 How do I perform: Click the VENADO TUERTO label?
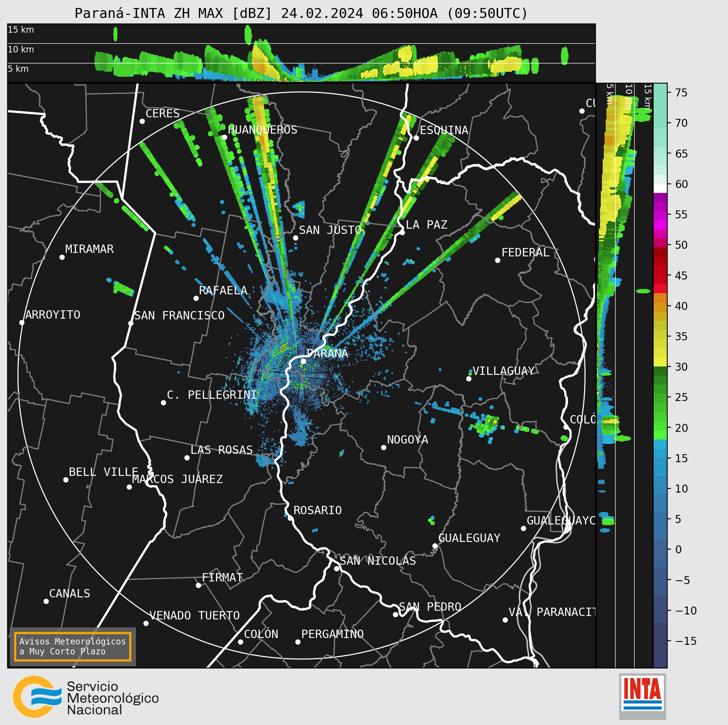pyautogui.click(x=194, y=616)
